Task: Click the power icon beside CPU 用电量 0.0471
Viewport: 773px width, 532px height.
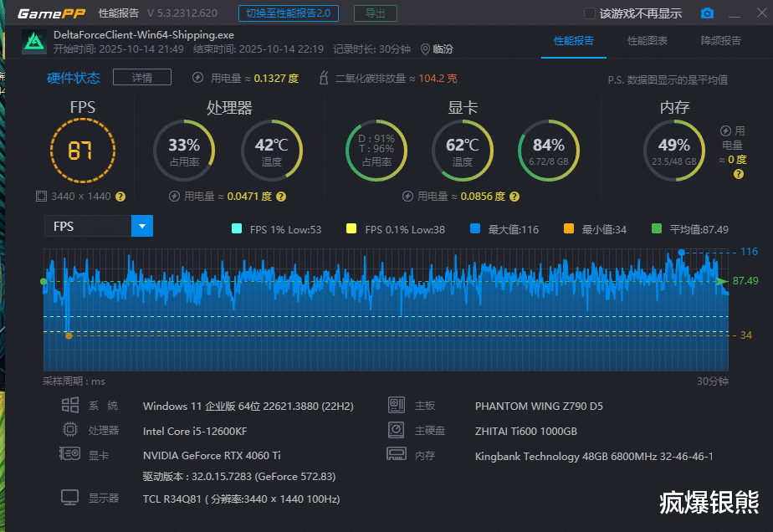Action: (x=174, y=197)
